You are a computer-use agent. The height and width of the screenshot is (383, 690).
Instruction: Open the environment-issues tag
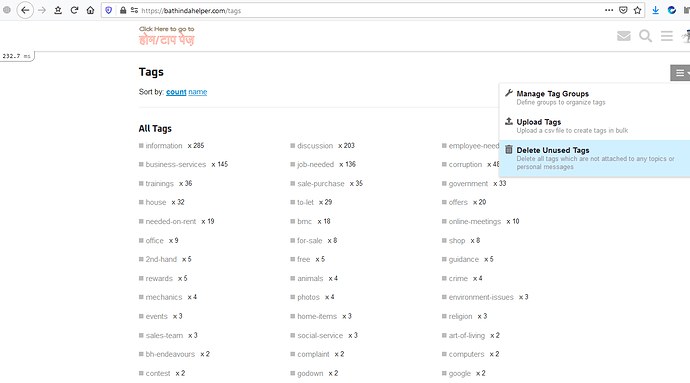pos(481,297)
